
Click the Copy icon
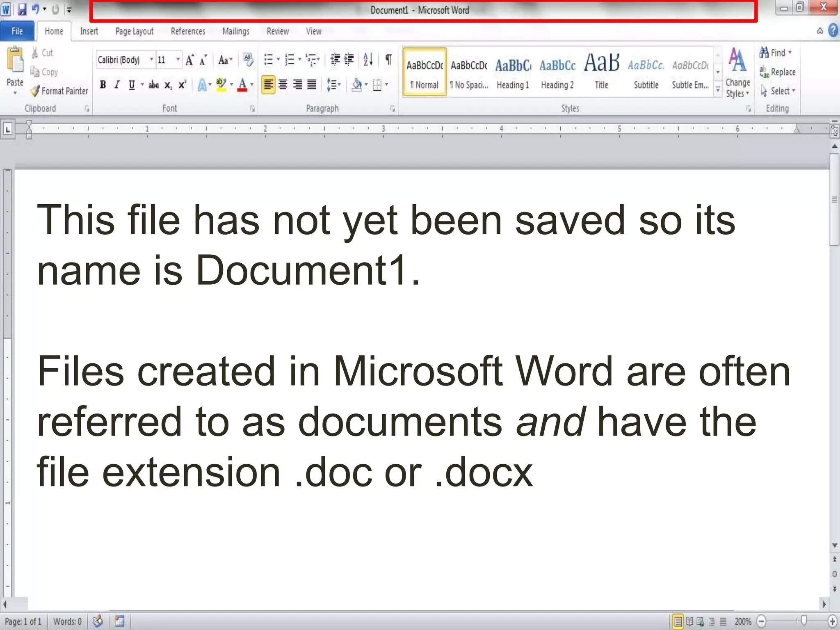35,72
